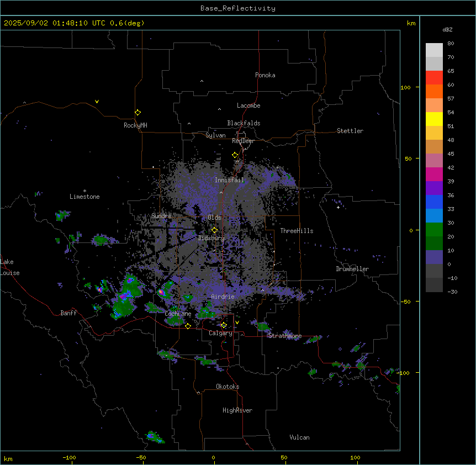476x465 pixels.
Task: Click the ThreeHills city label
Action: [x=297, y=231]
